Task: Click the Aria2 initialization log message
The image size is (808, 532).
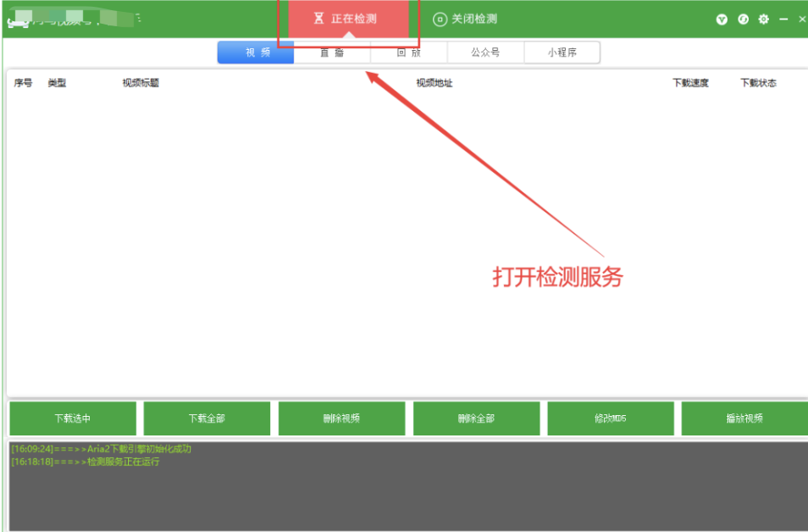Action: [102, 449]
